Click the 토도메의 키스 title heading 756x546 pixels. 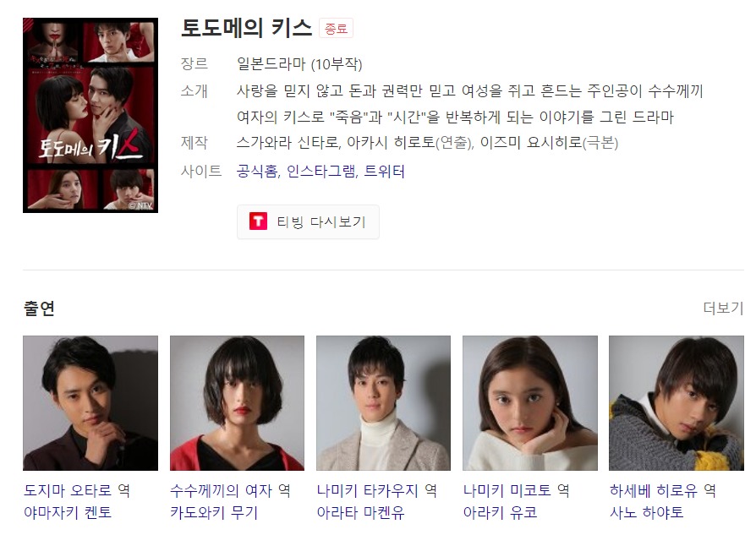tap(246, 28)
